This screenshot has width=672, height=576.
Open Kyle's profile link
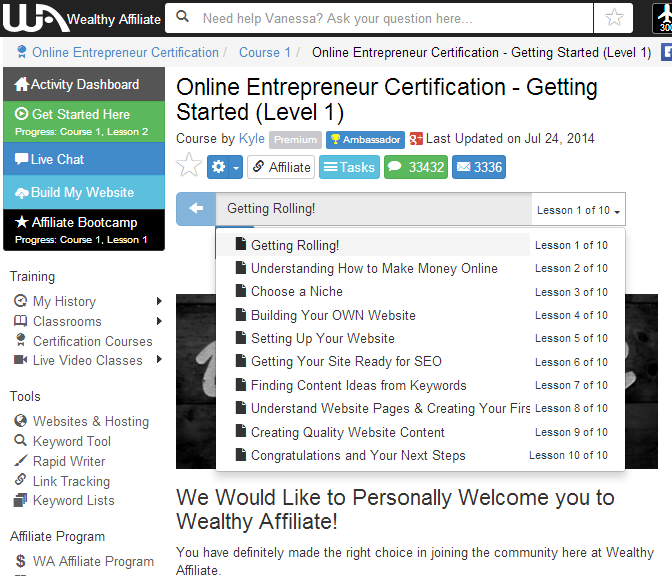tap(252, 138)
